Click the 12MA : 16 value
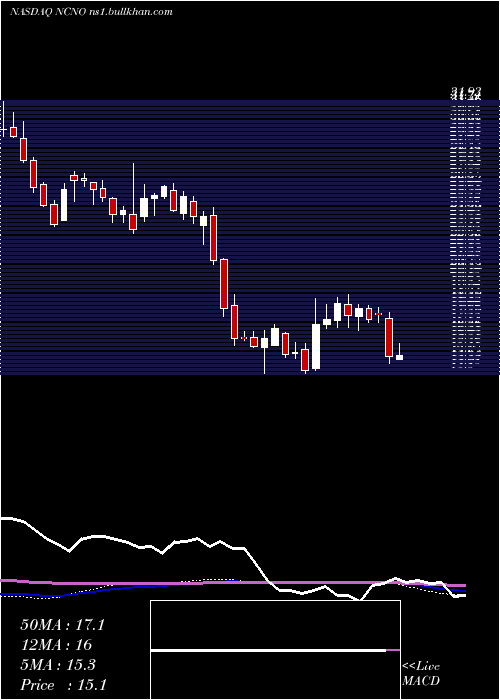Screen dimensions: 500x700 (56, 645)
